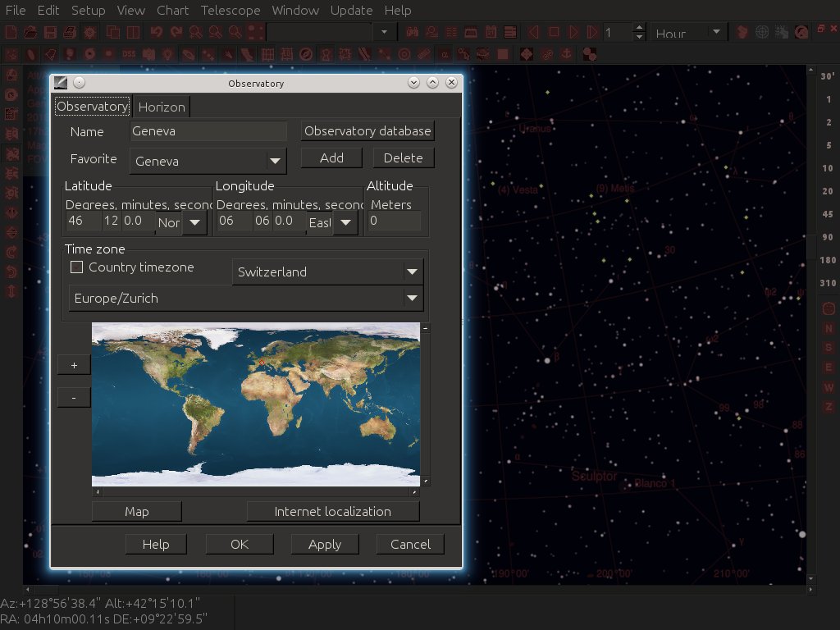Viewport: 840px width, 630px height.
Task: Click the step time forward arrow
Action: pyautogui.click(x=573, y=32)
